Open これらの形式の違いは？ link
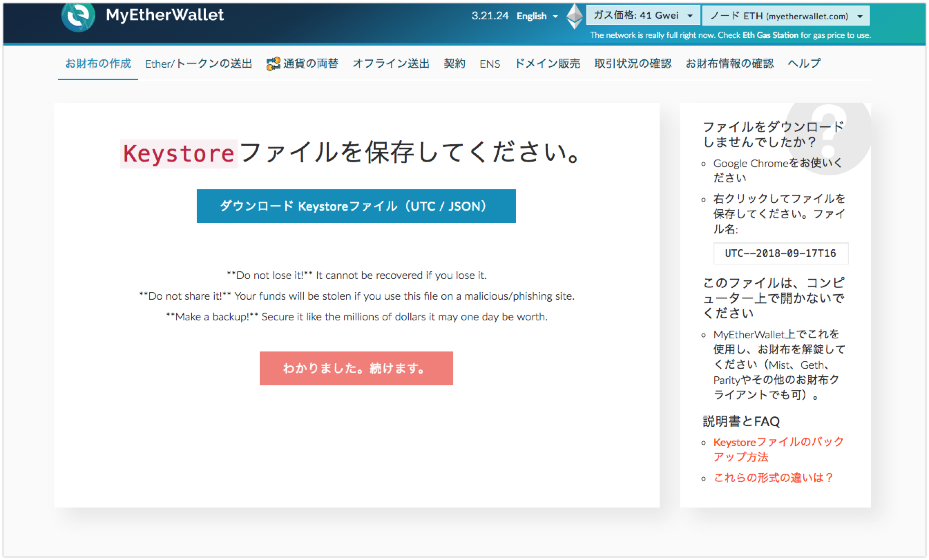 click(x=773, y=477)
